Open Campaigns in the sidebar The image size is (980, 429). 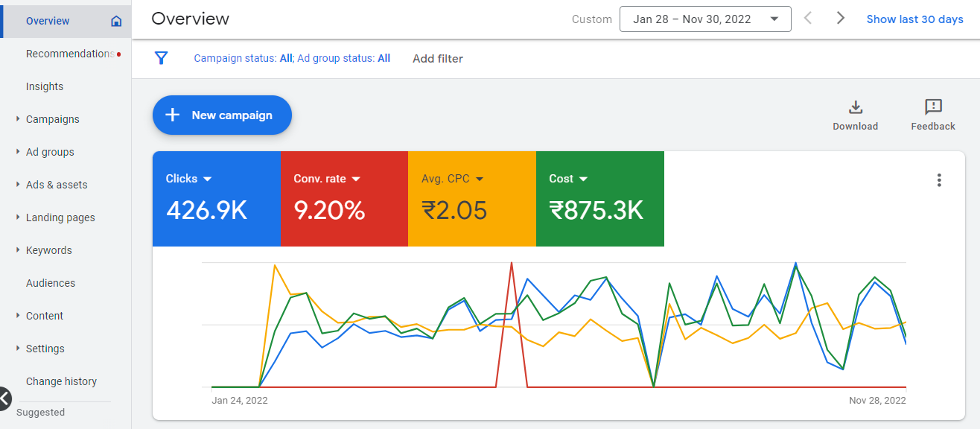click(53, 119)
